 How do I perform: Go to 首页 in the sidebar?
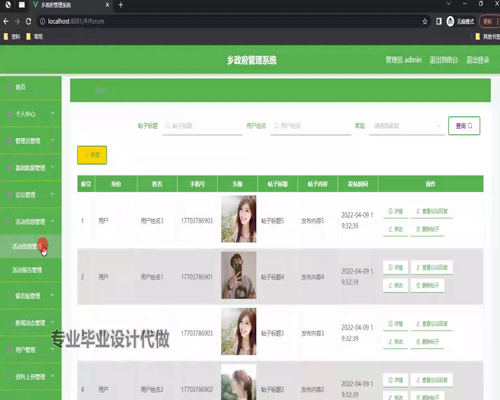(x=31, y=87)
